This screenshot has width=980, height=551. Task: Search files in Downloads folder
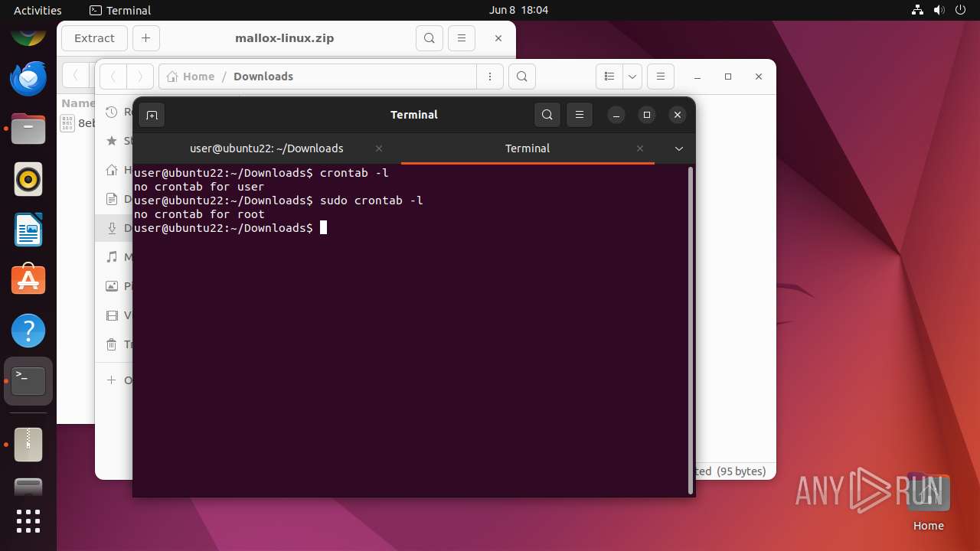(521, 77)
